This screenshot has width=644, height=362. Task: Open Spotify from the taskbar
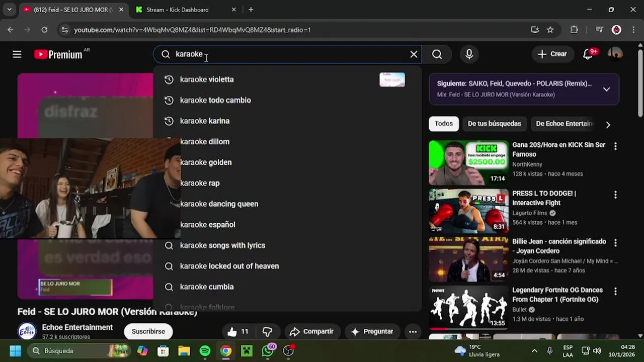pos(205,350)
